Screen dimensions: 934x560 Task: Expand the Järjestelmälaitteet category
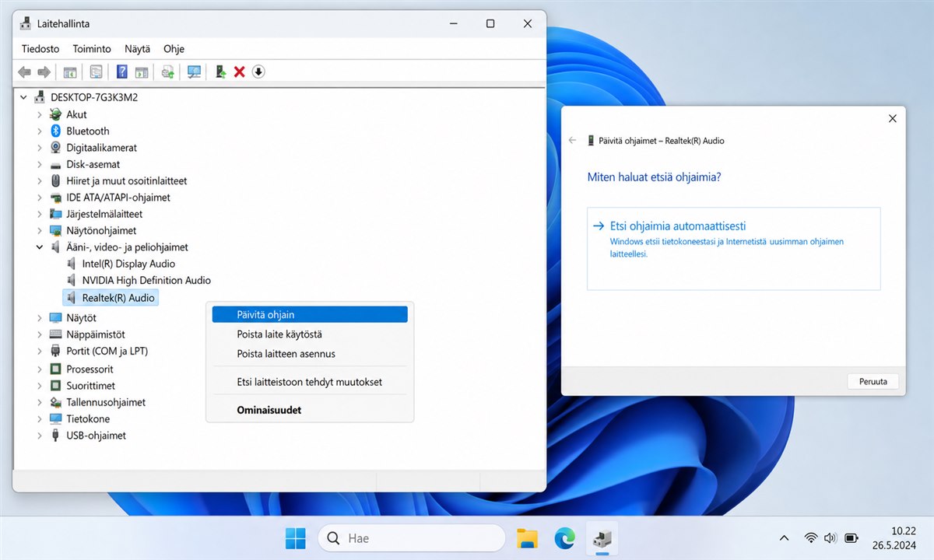coord(40,214)
